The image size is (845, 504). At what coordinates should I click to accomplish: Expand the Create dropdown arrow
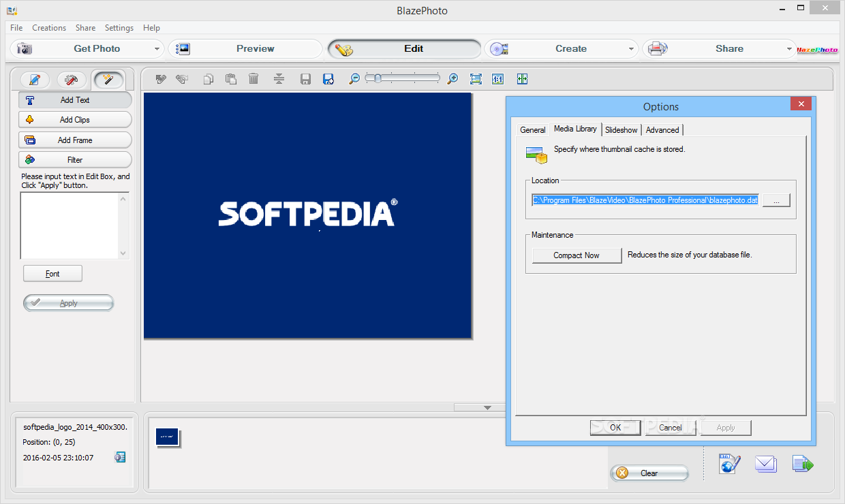point(632,49)
